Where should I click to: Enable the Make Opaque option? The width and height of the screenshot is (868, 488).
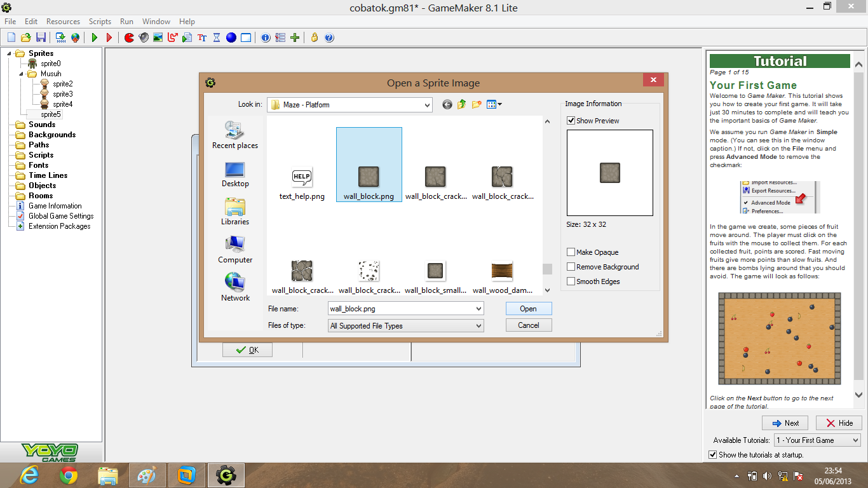click(x=571, y=252)
